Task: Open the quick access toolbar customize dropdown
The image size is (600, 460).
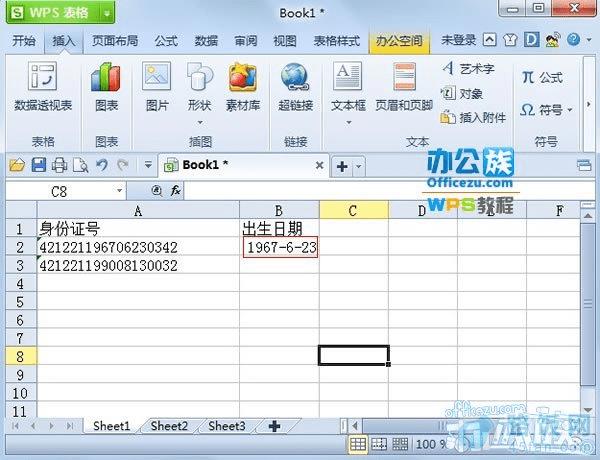Action: coord(148,165)
